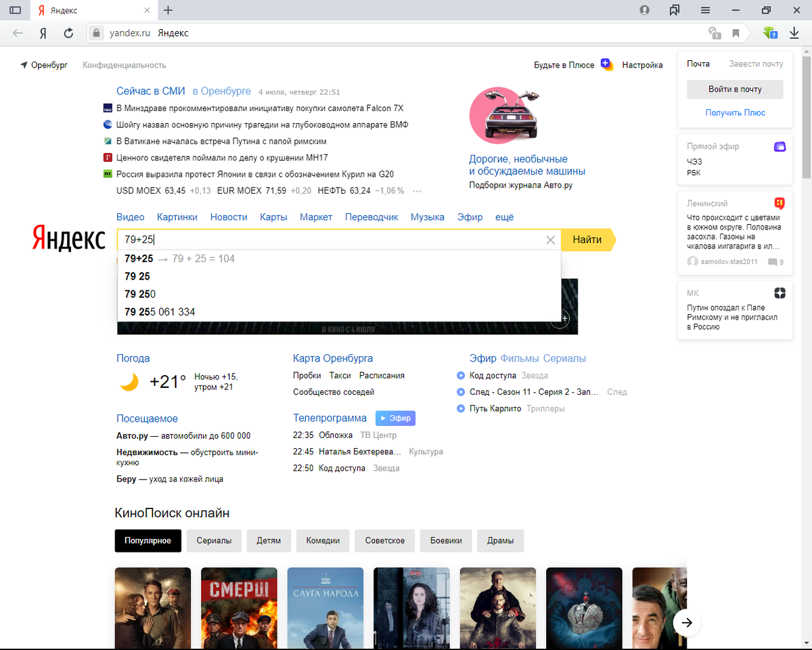
Task: Click the red Ленинский district icon
Action: pyautogui.click(x=780, y=203)
